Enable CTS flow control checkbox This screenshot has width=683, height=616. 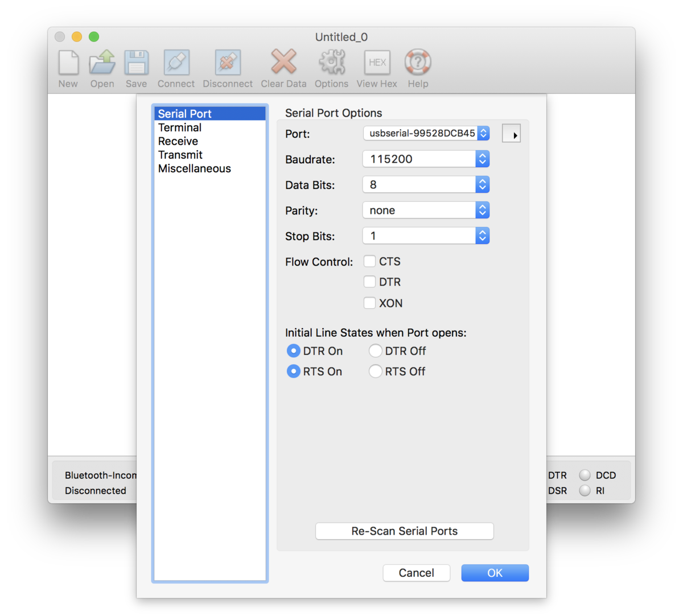point(369,261)
